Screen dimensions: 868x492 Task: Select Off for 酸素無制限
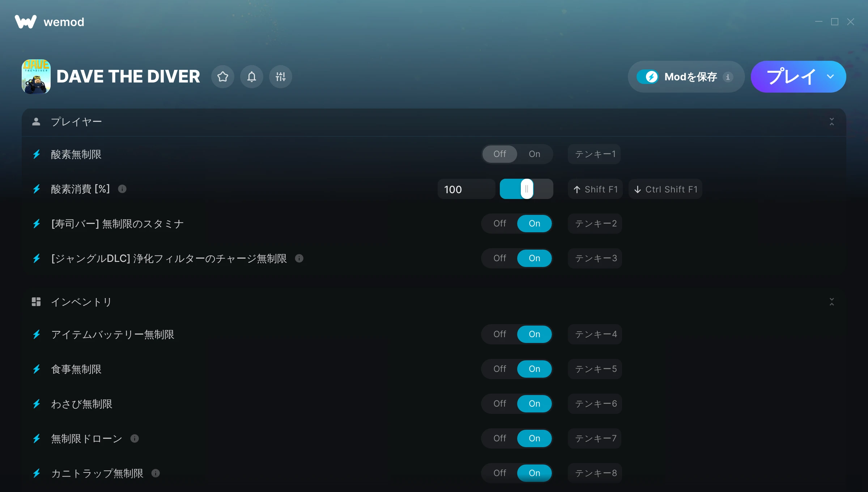pos(500,154)
